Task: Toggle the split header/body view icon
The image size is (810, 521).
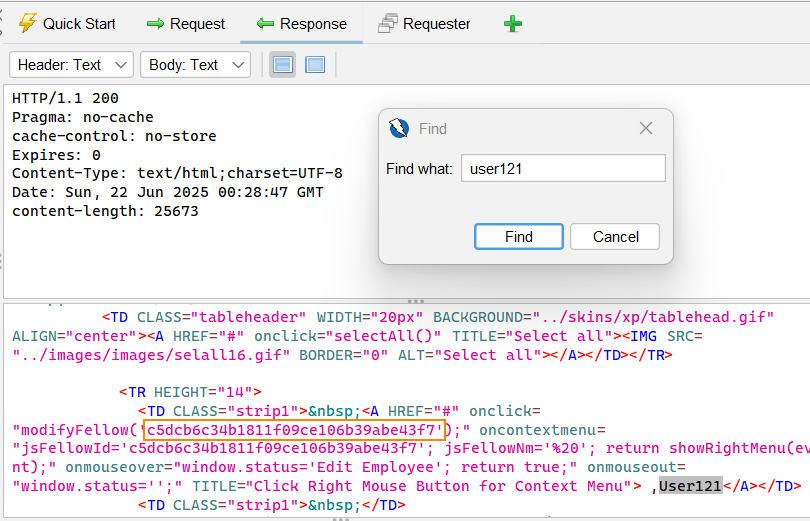Action: [283, 65]
